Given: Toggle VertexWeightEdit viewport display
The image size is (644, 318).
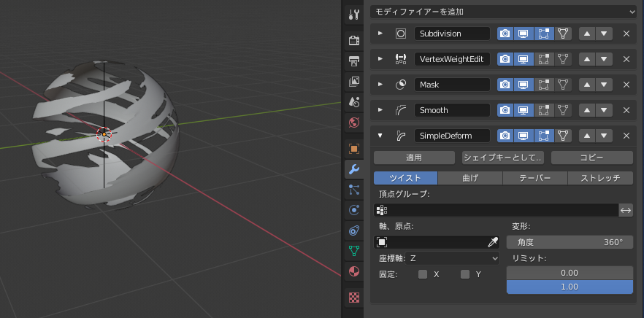Looking at the screenshot, I should (x=523, y=59).
